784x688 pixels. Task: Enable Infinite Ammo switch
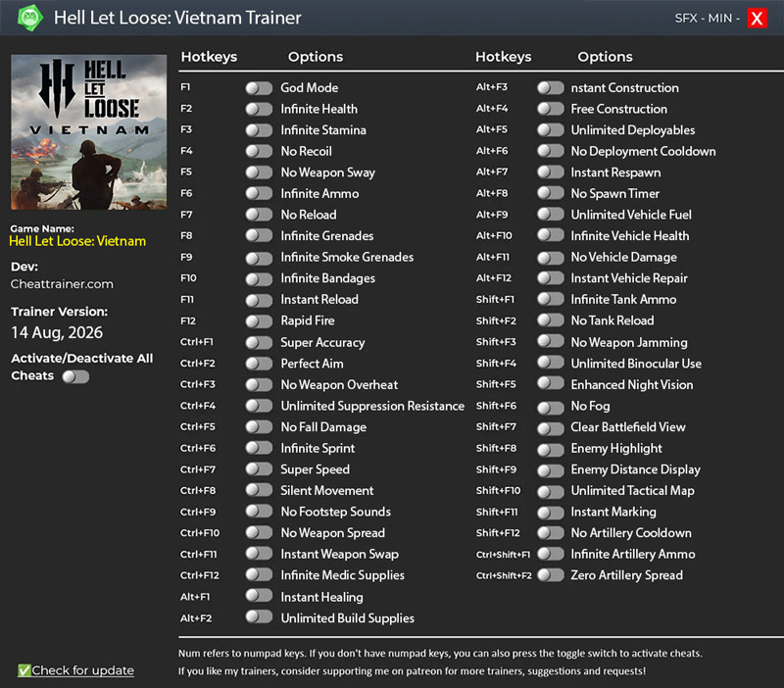pyautogui.click(x=259, y=193)
